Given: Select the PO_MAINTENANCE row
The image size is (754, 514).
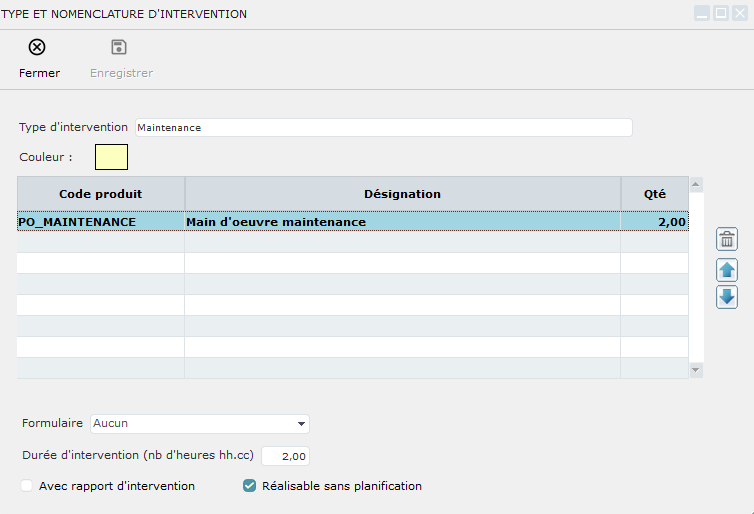Looking at the screenshot, I should (76, 222).
